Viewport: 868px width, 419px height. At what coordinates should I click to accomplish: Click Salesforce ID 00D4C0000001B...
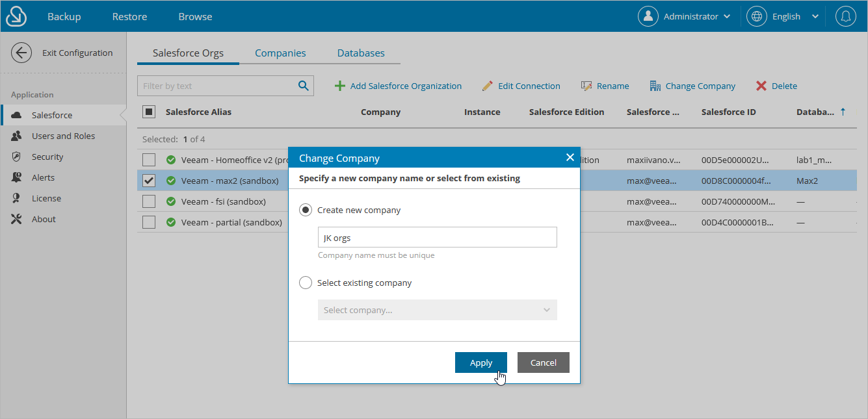tap(737, 222)
